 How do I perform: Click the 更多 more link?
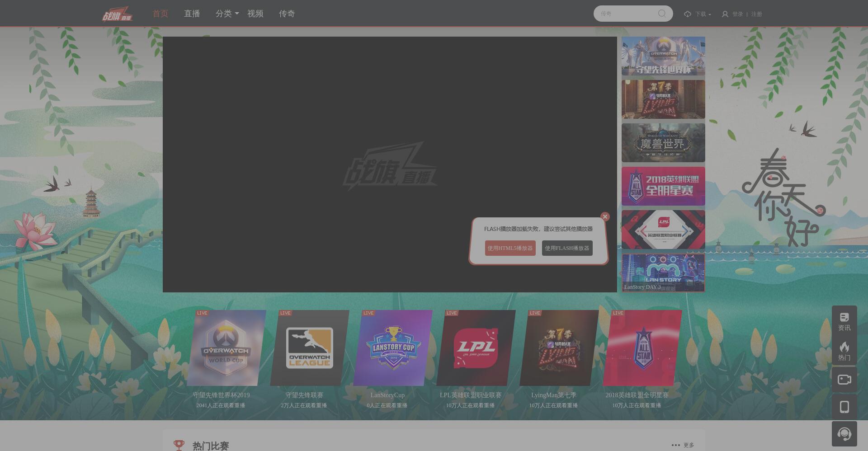[689, 445]
